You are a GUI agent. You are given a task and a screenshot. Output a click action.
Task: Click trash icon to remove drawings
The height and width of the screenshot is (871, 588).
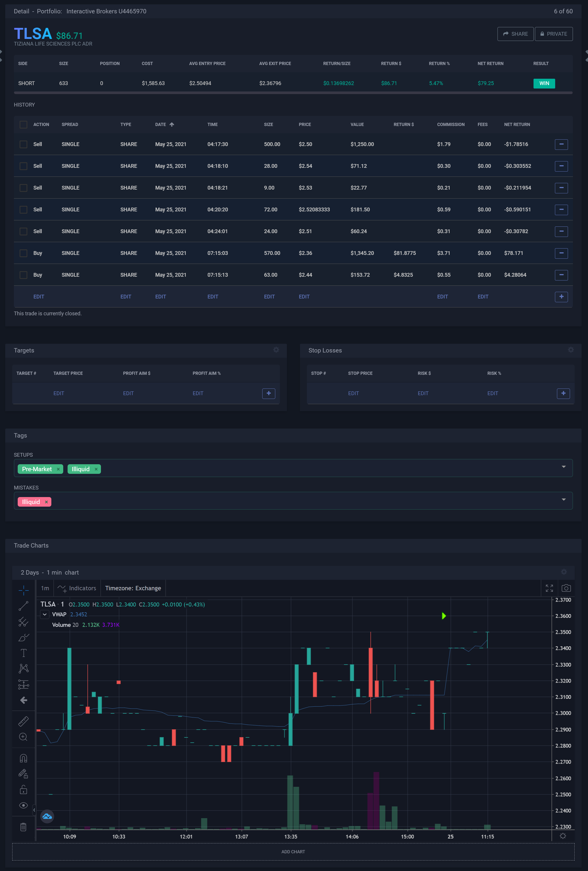pyautogui.click(x=23, y=827)
